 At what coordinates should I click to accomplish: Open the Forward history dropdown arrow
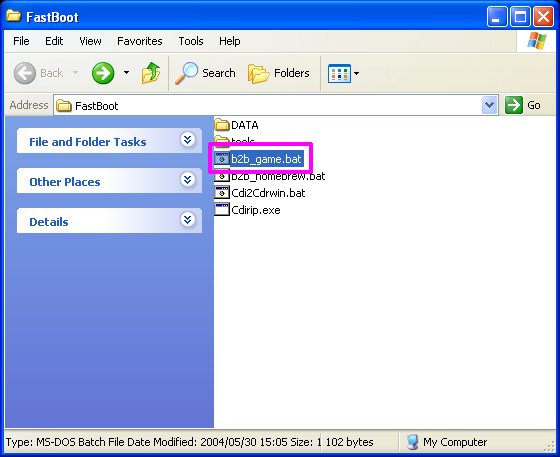[x=126, y=73]
